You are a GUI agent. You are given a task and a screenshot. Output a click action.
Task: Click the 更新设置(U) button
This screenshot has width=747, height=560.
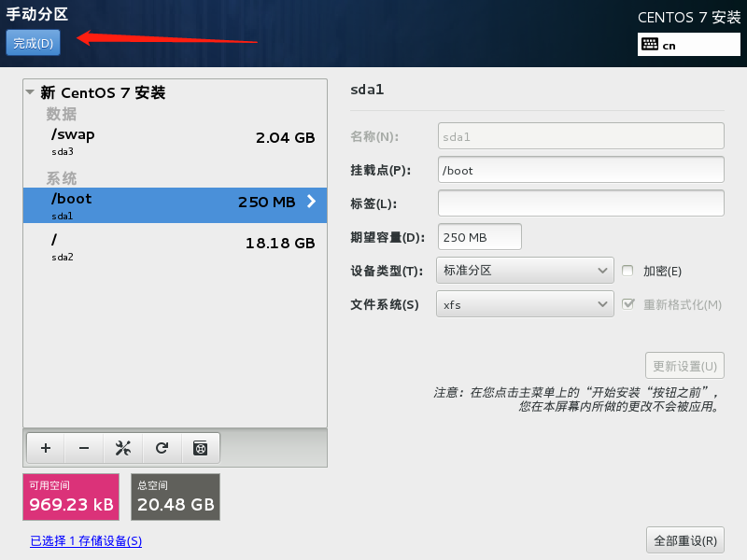point(684,366)
